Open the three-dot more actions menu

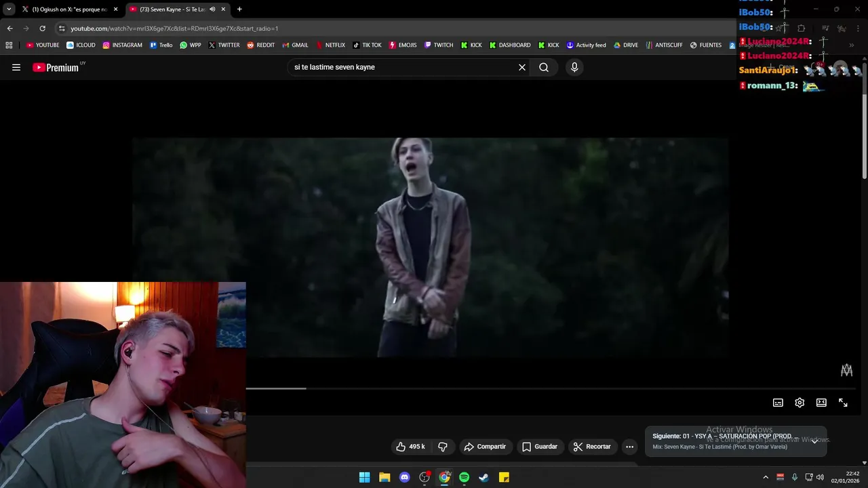(x=629, y=447)
